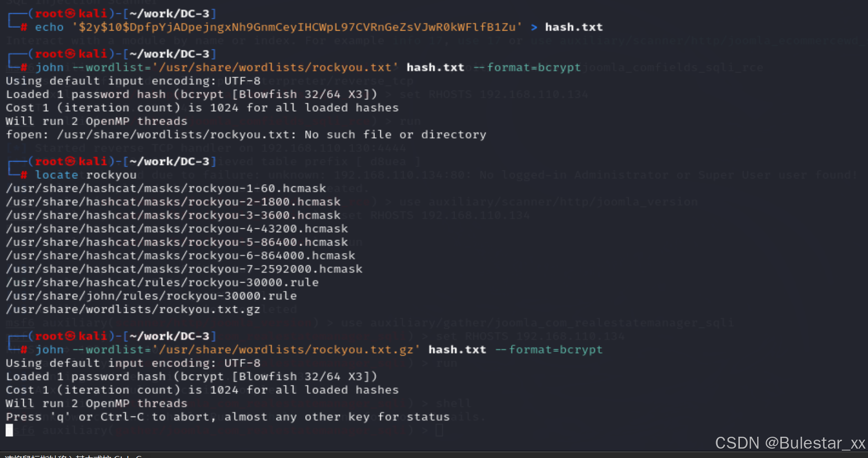
Task: Click the second 'Using default input encoding' line
Action: coord(133,363)
